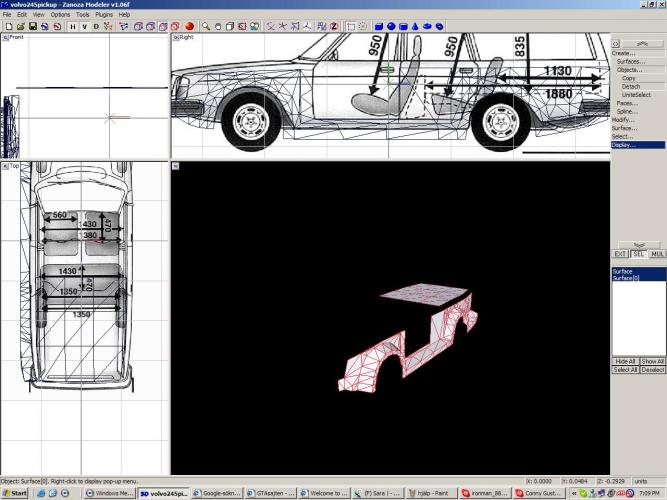The width and height of the screenshot is (667, 500).
Task: Toggle the SEL selection mode button
Action: click(638, 254)
